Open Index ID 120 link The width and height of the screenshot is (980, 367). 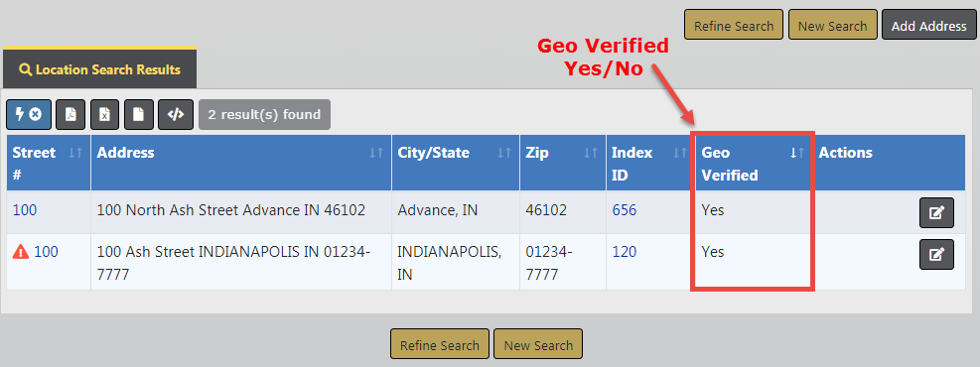click(624, 252)
